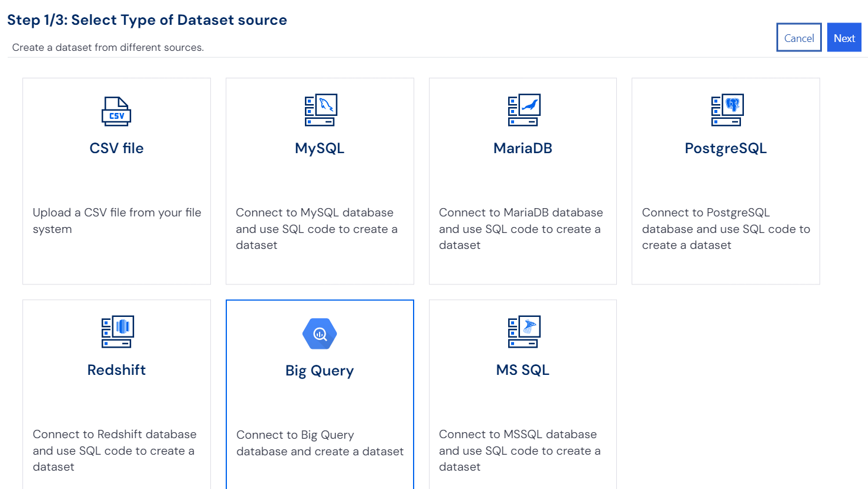The width and height of the screenshot is (868, 489).
Task: Click the MariaDB seal database icon
Action: (x=524, y=110)
